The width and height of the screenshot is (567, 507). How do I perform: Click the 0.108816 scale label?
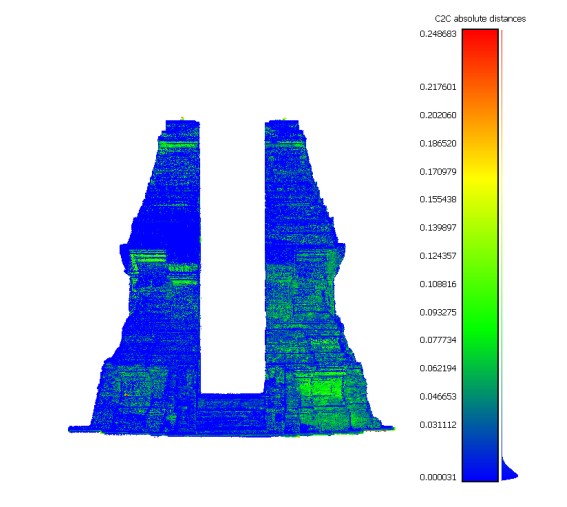[438, 284]
